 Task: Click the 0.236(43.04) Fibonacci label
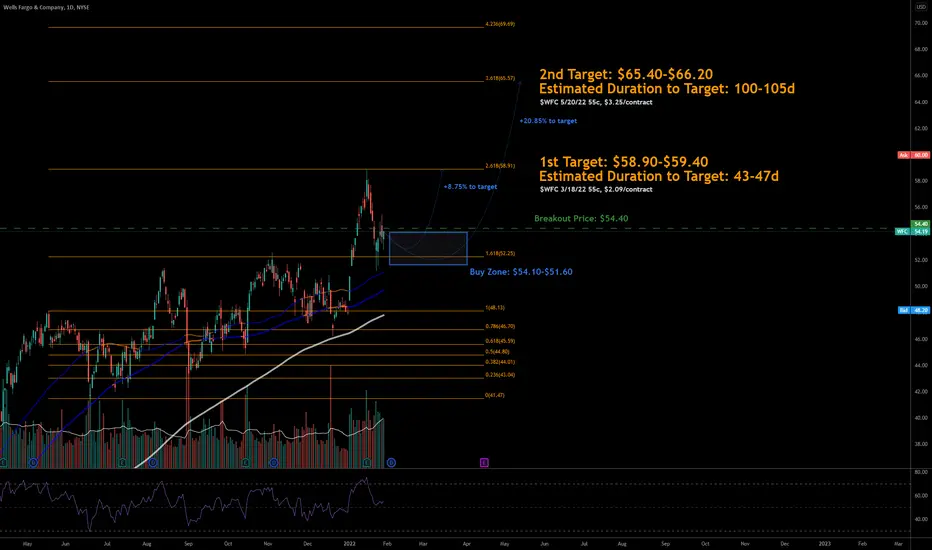click(500, 375)
